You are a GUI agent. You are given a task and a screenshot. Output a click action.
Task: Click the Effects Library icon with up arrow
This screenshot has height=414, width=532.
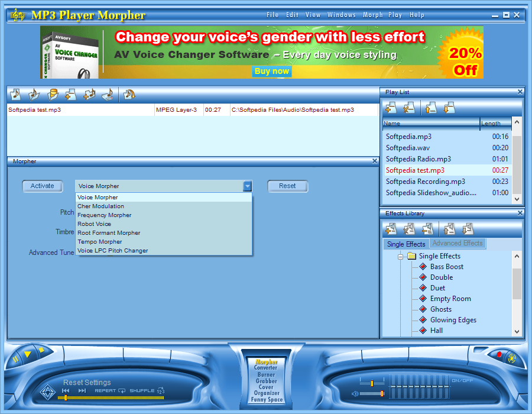pyautogui.click(x=449, y=229)
